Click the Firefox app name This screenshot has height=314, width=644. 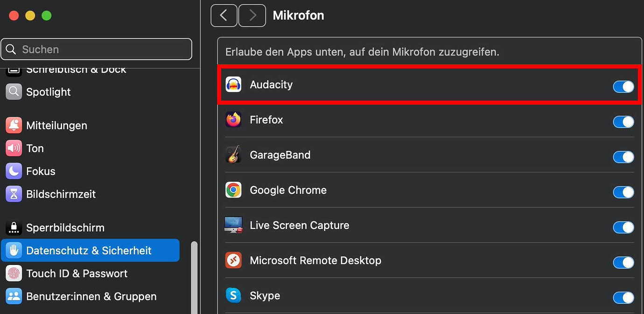pos(266,120)
